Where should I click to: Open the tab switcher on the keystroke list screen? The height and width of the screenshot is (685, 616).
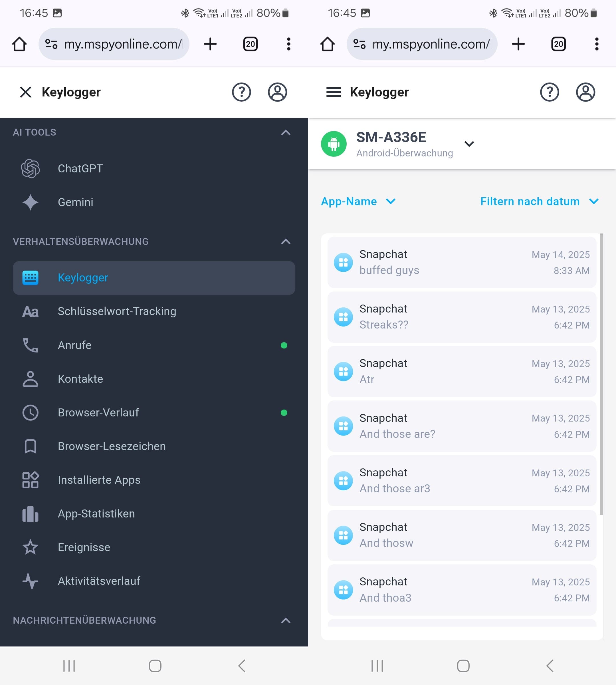point(558,44)
